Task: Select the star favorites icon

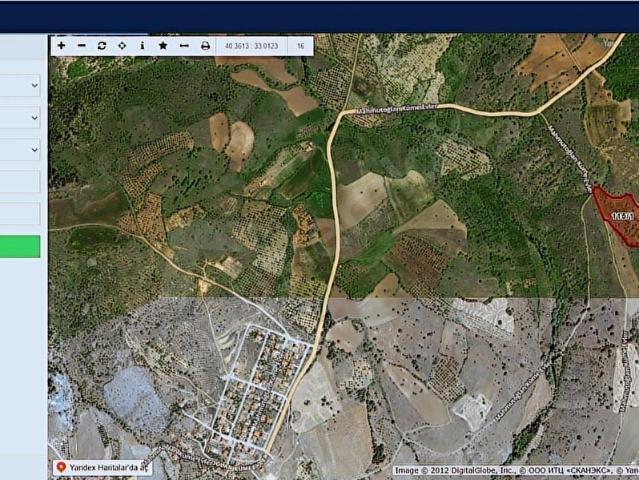Action: coord(163,46)
